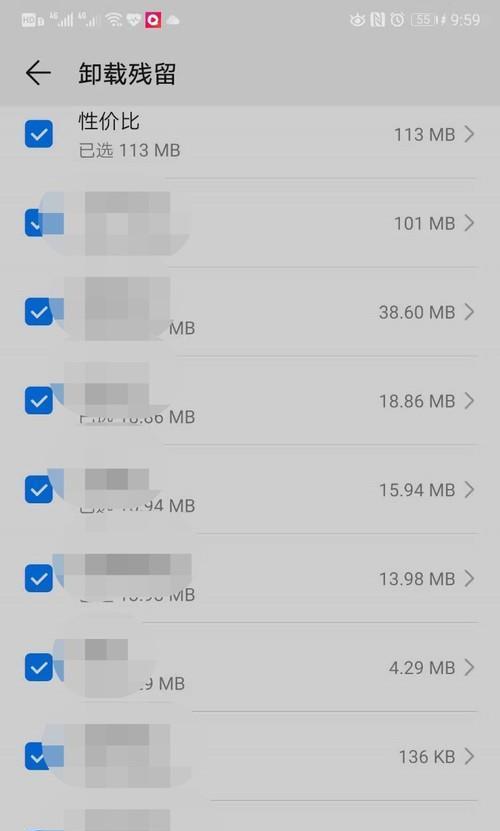This screenshot has width=500, height=831.
Task: Tap the WiFi signal status icon
Action: [113, 21]
